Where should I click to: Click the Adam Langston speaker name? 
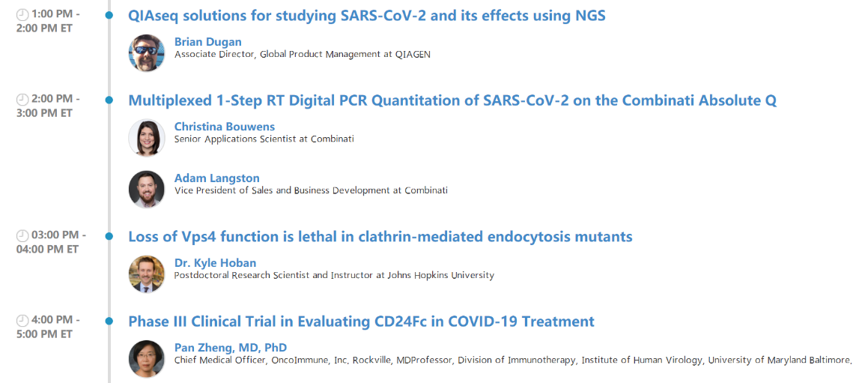coord(217,178)
